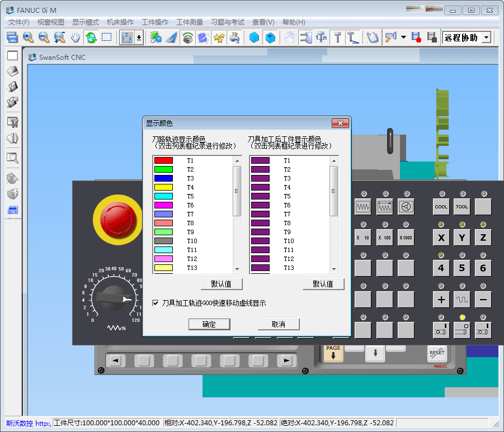The image size is (504, 432).
Task: Click the blue panel icon in left sidebar
Action: tap(12, 210)
